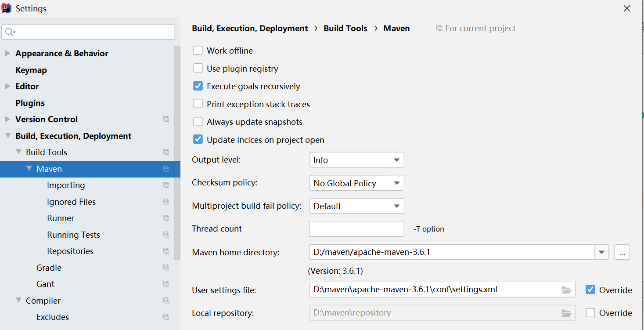Select Keymap in settings tree
Screen dimensions: 644x330
point(31,70)
